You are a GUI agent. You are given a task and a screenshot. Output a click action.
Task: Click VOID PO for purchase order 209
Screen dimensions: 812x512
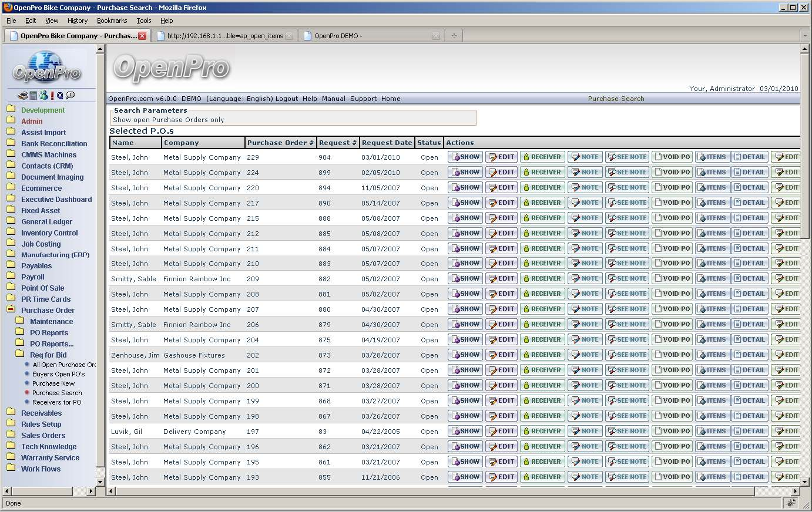672,279
